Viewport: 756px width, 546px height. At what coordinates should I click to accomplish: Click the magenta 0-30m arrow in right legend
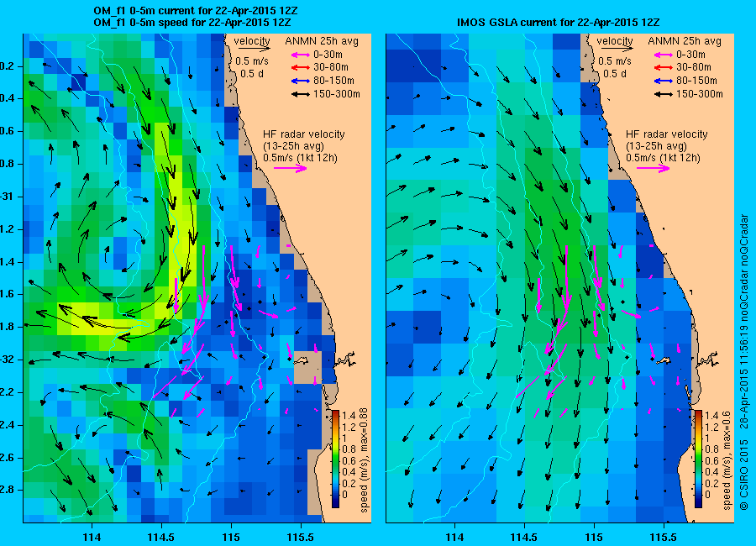click(x=663, y=55)
